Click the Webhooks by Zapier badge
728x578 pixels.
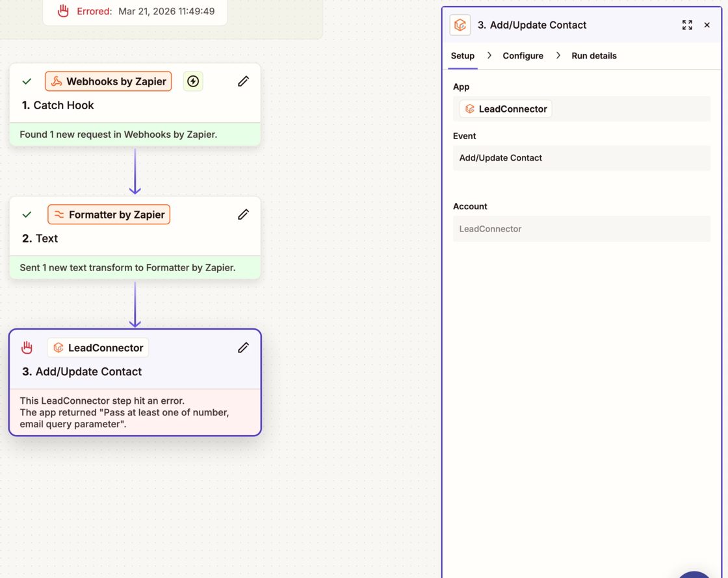pyautogui.click(x=109, y=81)
